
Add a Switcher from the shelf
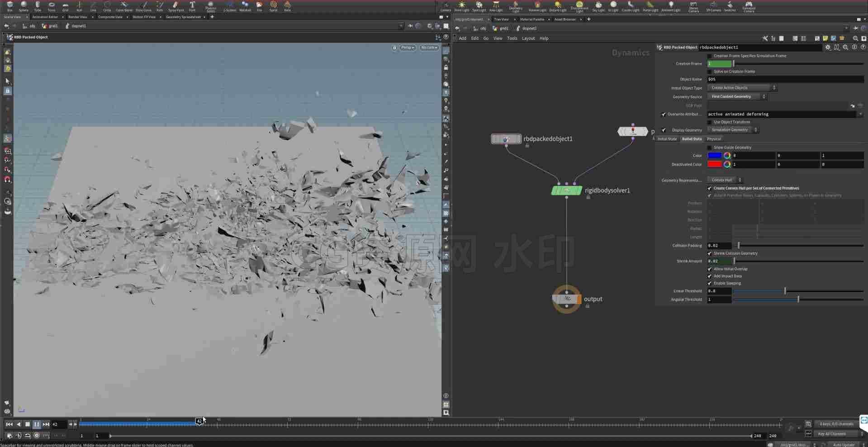click(x=730, y=6)
